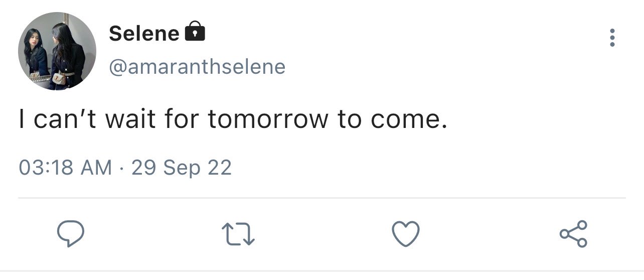Retweet the post using the arrows icon
The width and height of the screenshot is (644, 280).
pyautogui.click(x=238, y=234)
